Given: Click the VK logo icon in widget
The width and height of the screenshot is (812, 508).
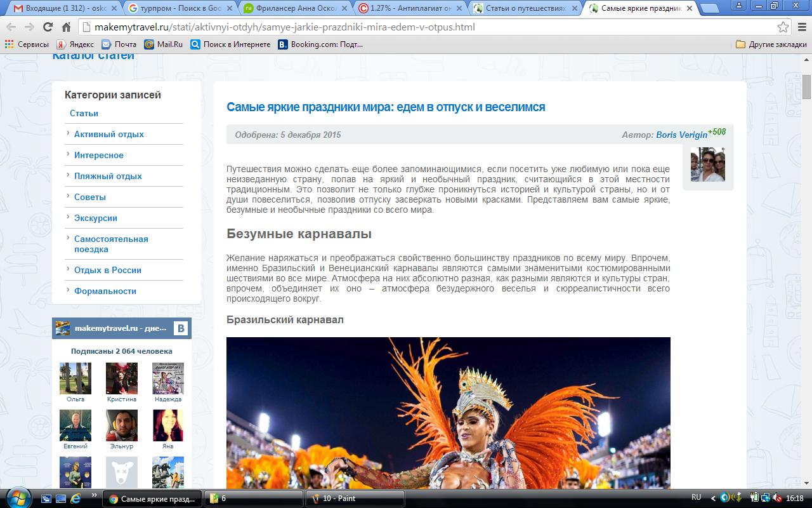Looking at the screenshot, I should (181, 328).
